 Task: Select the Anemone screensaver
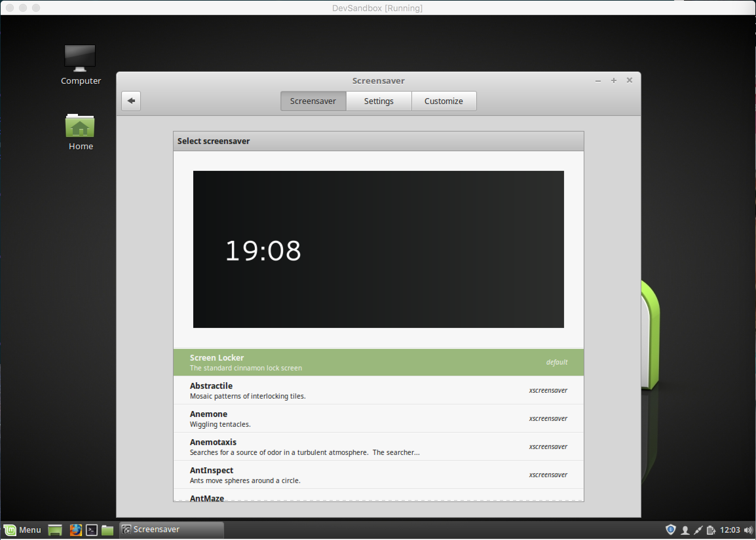pyautogui.click(x=378, y=419)
